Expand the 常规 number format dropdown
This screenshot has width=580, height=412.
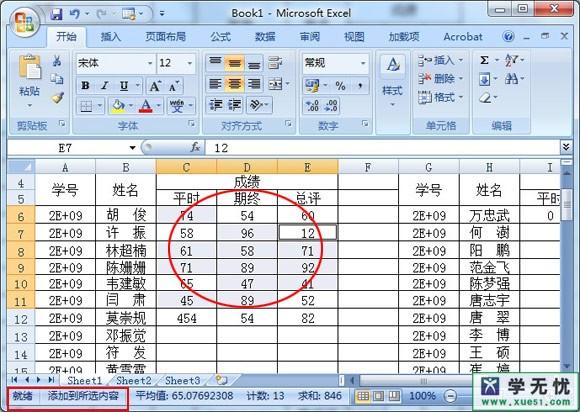tap(363, 63)
